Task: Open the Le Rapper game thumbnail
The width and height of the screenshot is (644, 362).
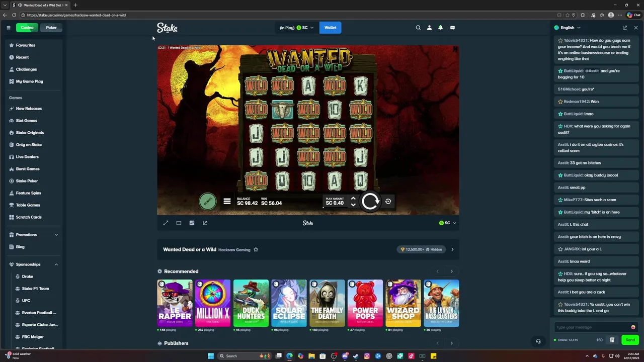Action: (x=175, y=303)
